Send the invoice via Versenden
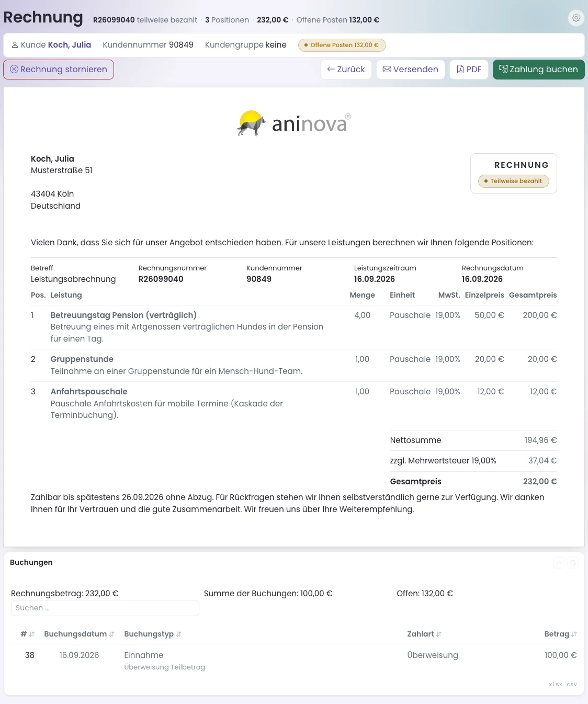 pyautogui.click(x=411, y=70)
